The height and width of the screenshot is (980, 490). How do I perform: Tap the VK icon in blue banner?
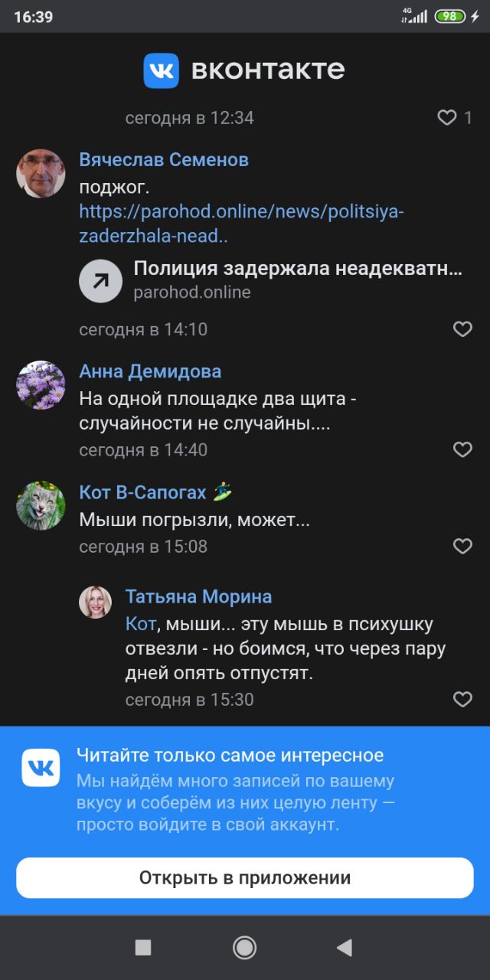41,768
